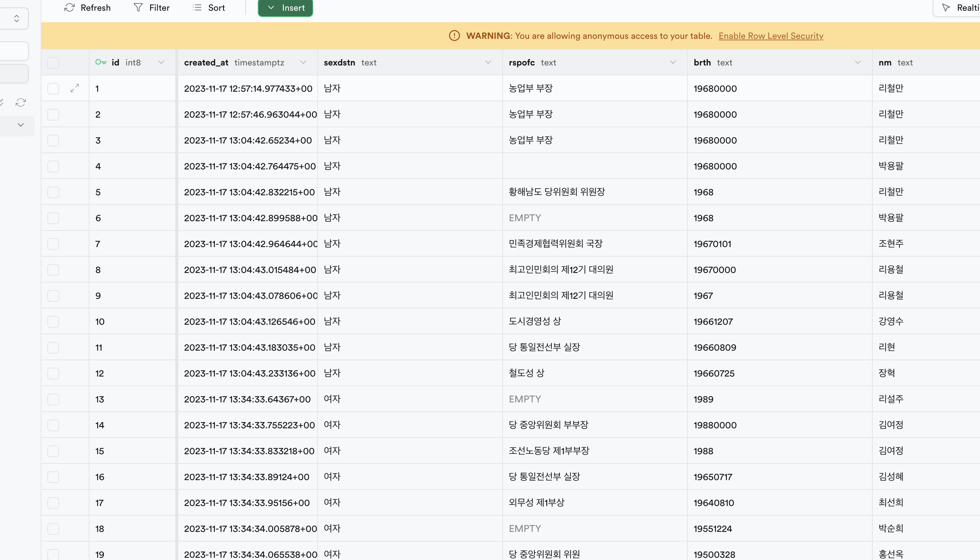The image size is (980, 560).
Task: Open the created_at column dropdown arrow
Action: 303,62
